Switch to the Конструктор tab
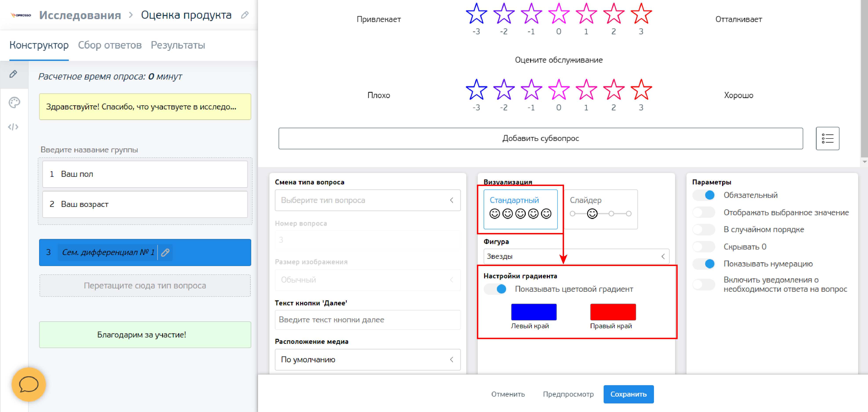This screenshot has height=412, width=868. coord(39,45)
